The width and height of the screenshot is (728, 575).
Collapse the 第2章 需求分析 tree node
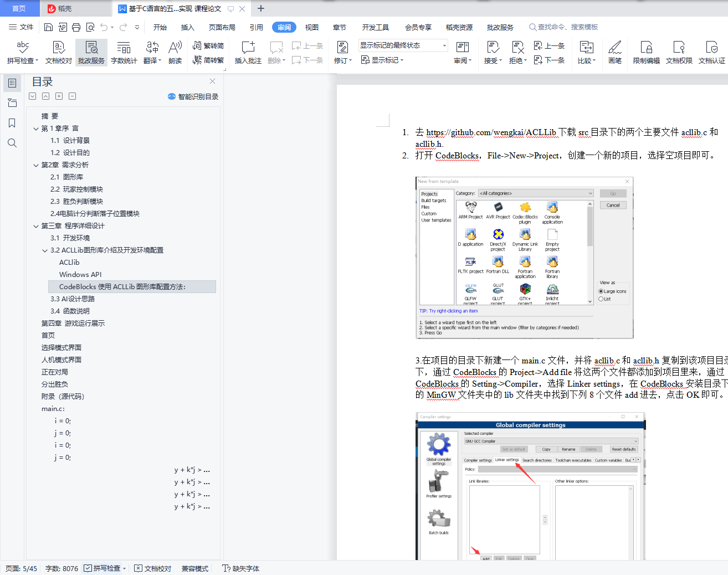pos(36,165)
